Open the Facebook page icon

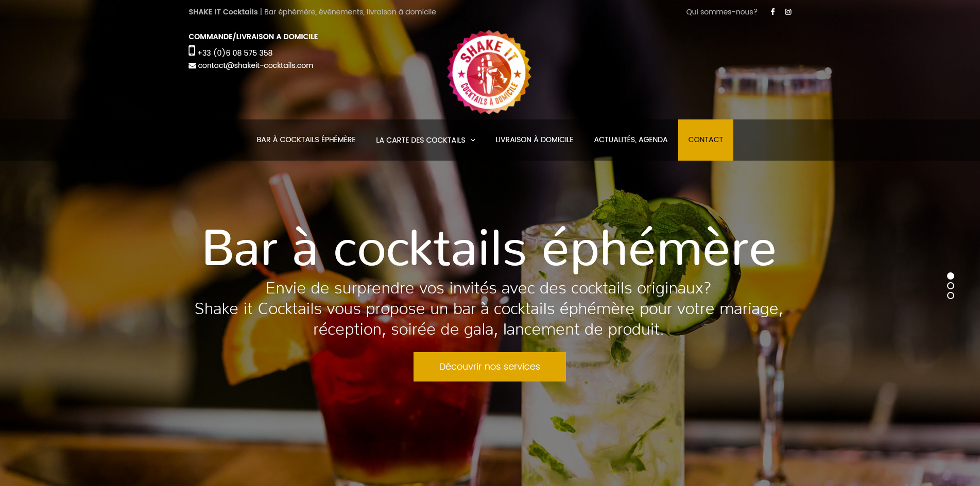[772, 12]
